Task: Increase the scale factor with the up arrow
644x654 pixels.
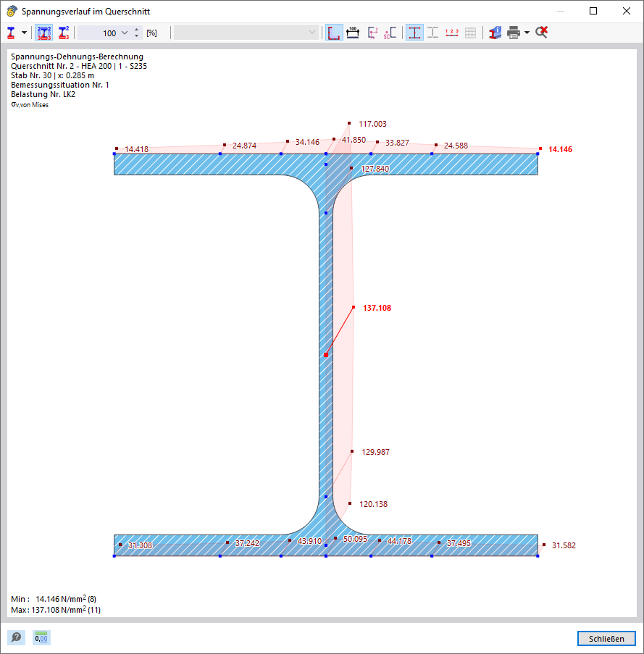Action: pyautogui.click(x=136, y=30)
